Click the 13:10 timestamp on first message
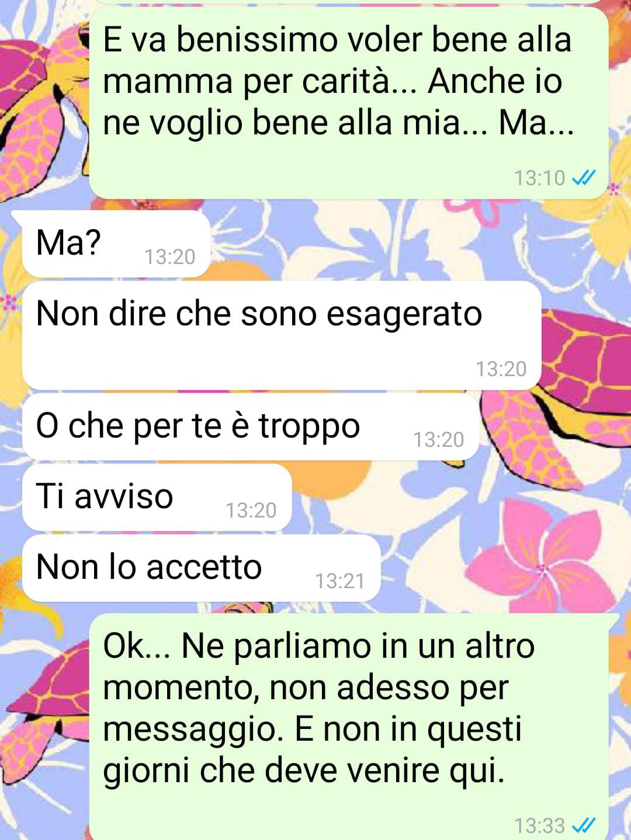 (540, 178)
